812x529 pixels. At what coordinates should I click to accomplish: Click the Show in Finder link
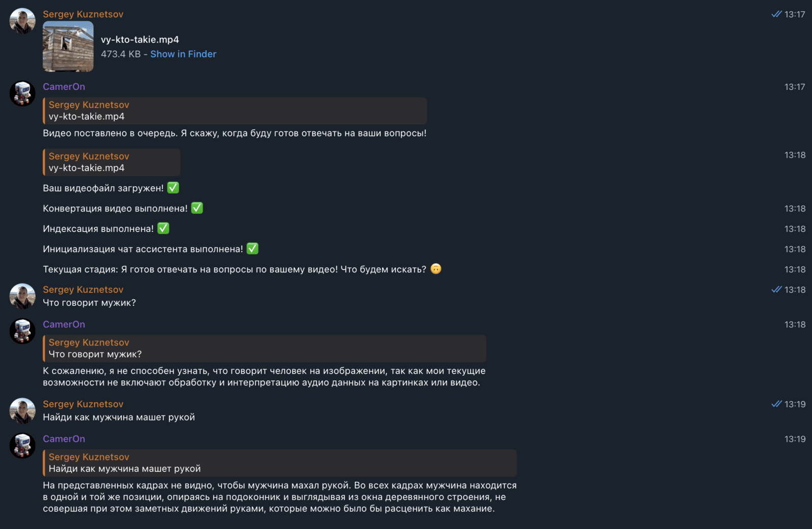(183, 54)
